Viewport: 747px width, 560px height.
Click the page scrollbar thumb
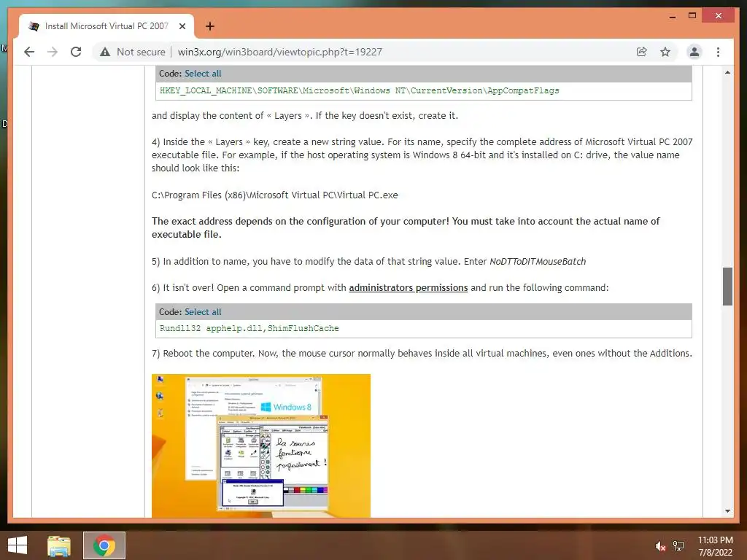coord(727,286)
